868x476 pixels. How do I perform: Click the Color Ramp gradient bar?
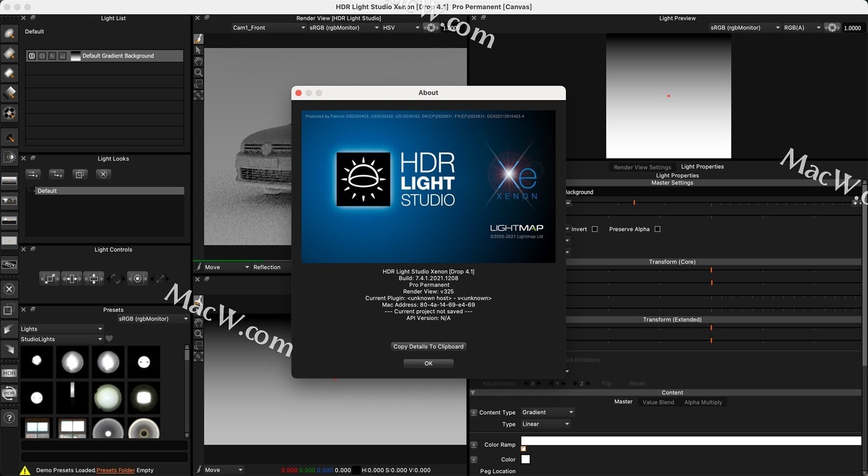[x=691, y=441]
